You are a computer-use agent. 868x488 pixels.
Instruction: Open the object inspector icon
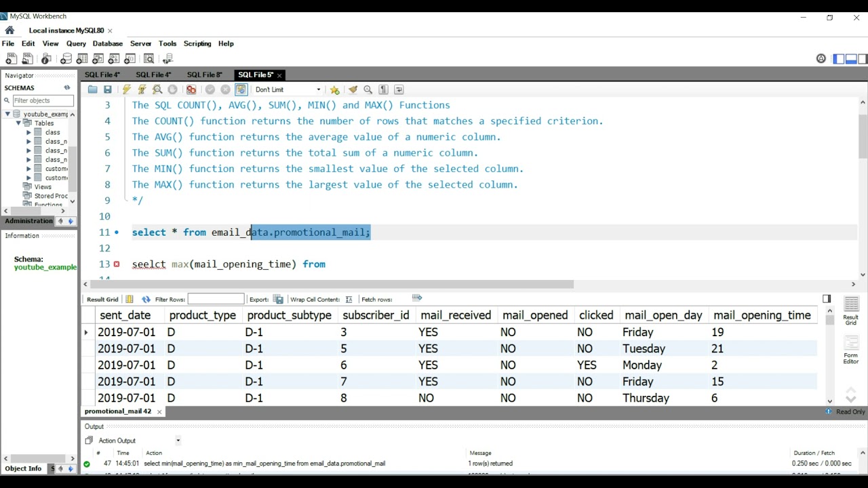[47, 59]
